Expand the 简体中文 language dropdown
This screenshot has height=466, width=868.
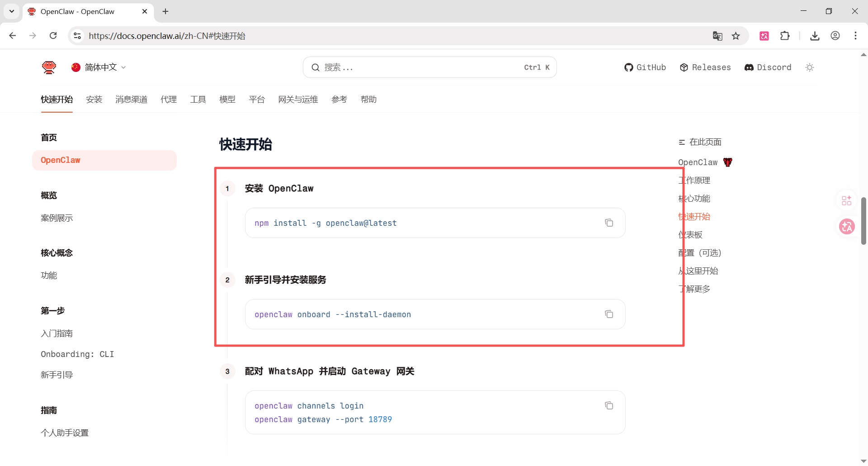pos(99,67)
